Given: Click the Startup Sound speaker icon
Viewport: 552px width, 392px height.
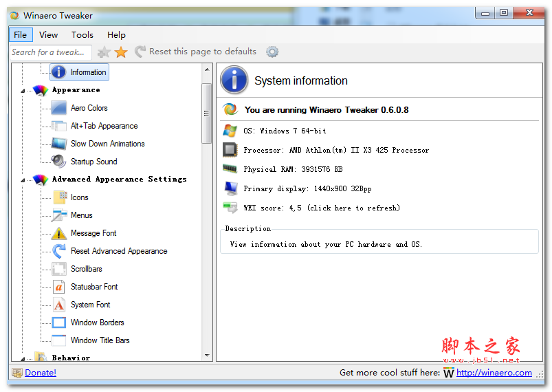Looking at the screenshot, I should 59,162.
